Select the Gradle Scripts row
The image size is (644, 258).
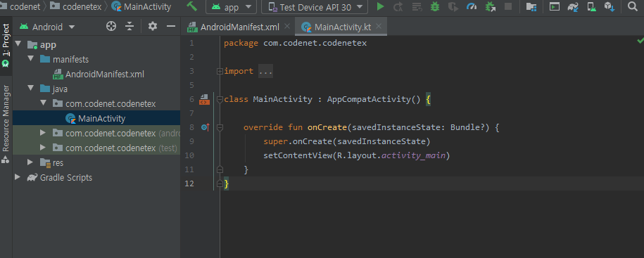[96, 178]
